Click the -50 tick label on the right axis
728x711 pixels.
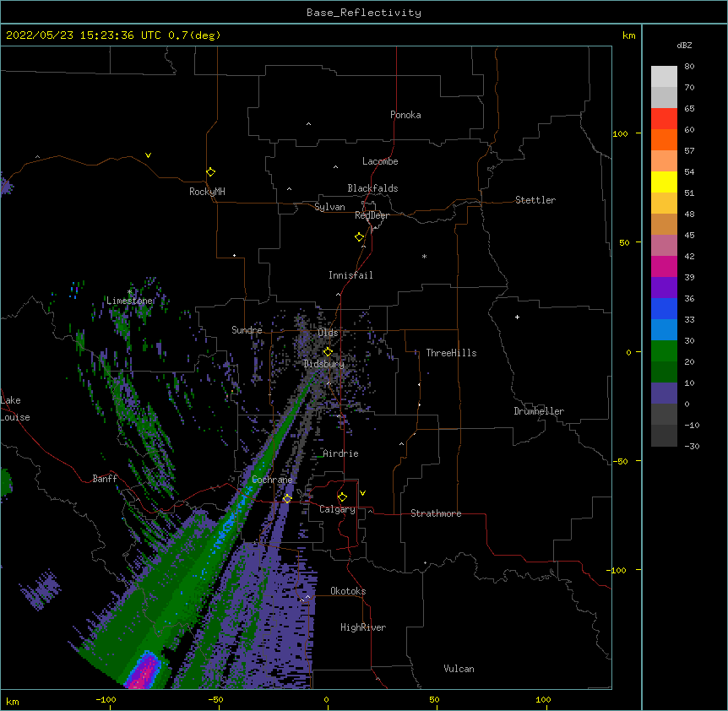click(x=620, y=461)
